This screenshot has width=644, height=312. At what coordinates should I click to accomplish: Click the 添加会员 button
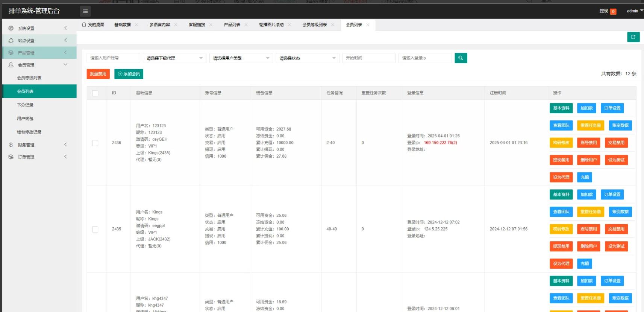tap(129, 74)
